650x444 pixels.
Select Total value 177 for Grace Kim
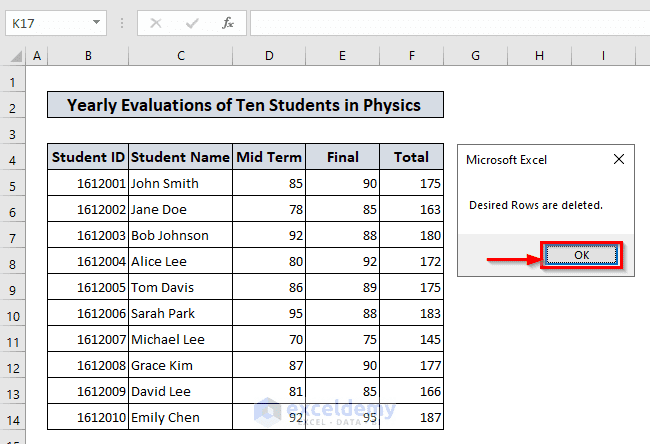click(x=412, y=365)
